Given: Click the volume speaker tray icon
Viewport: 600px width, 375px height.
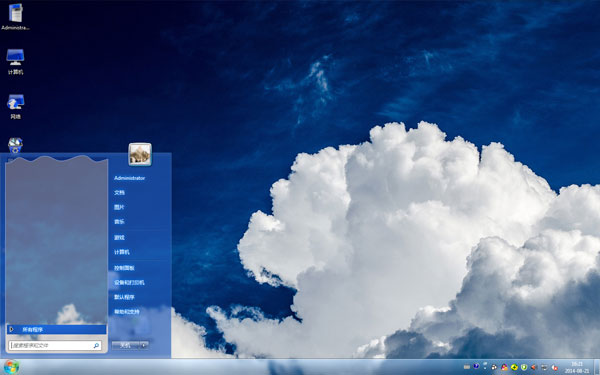Looking at the screenshot, I should click(534, 367).
